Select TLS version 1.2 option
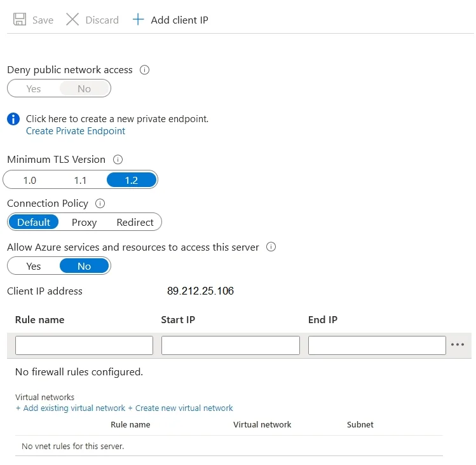Image resolution: width=476 pixels, height=465 pixels. [x=132, y=180]
